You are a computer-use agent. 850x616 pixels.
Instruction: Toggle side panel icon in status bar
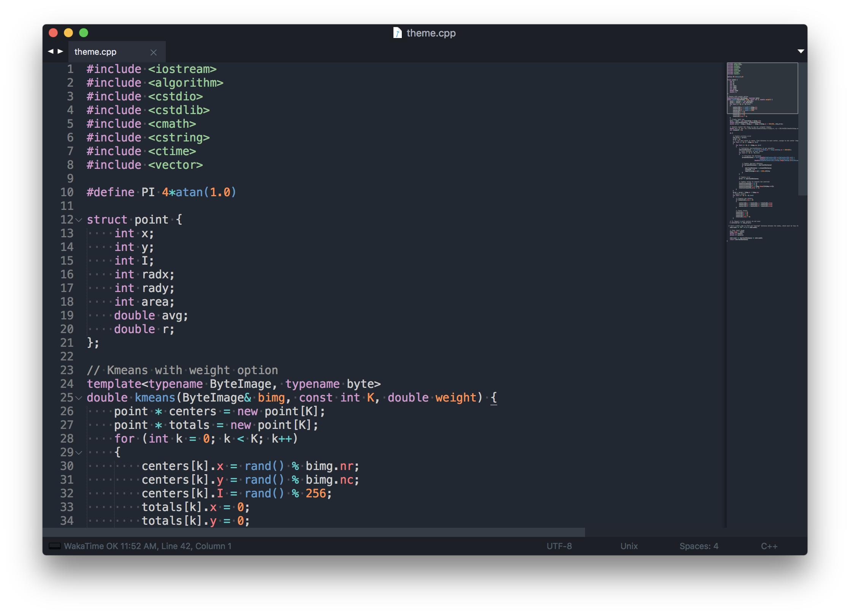[55, 546]
